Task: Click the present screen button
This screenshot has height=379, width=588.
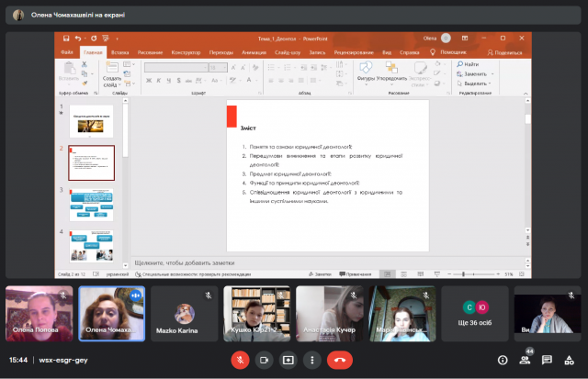Action: (x=288, y=360)
